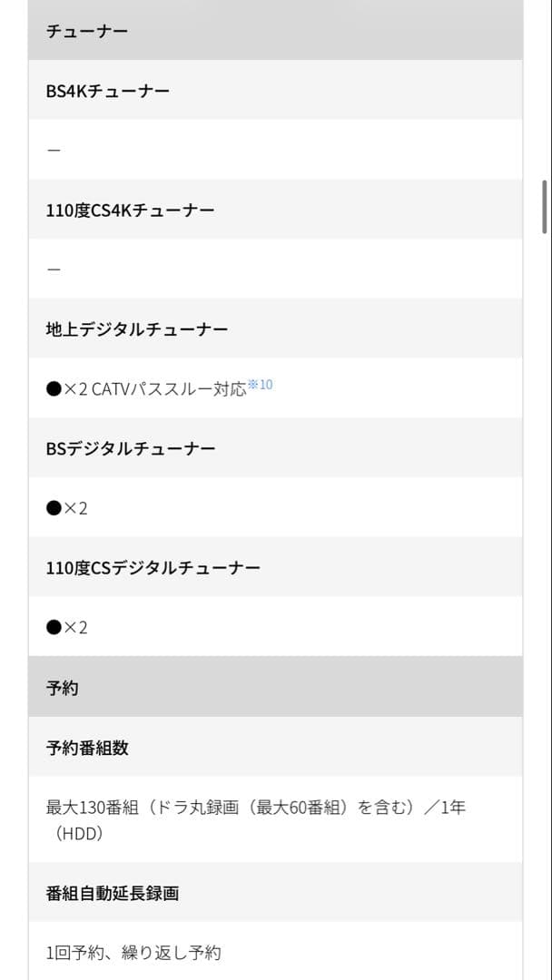This screenshot has height=980, width=552.
Task: Click the 番組自動延長録画 row label
Action: [x=113, y=893]
